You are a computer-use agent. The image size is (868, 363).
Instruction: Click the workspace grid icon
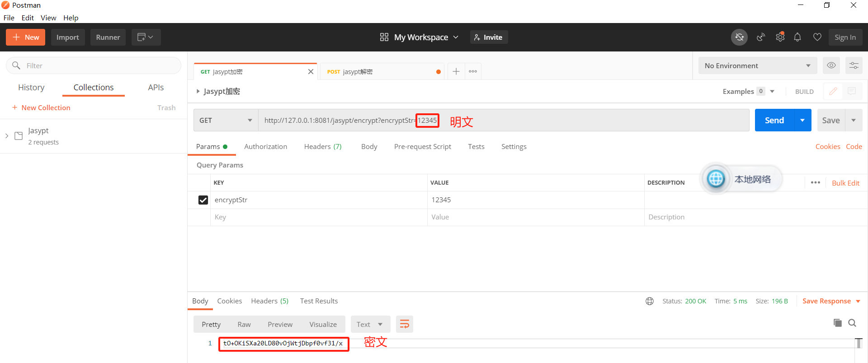tap(384, 37)
